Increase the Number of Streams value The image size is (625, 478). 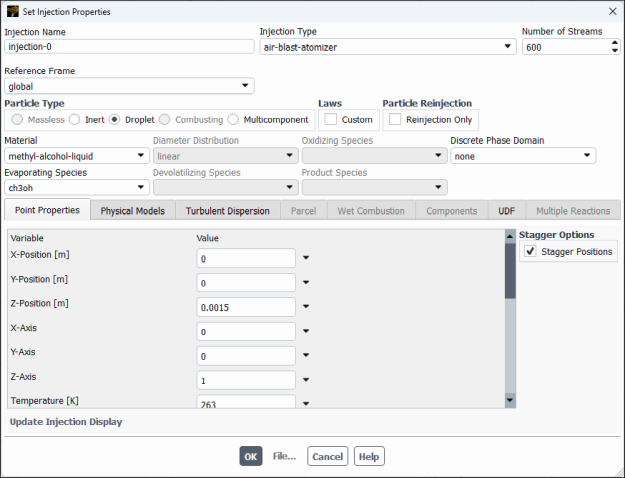(x=614, y=42)
